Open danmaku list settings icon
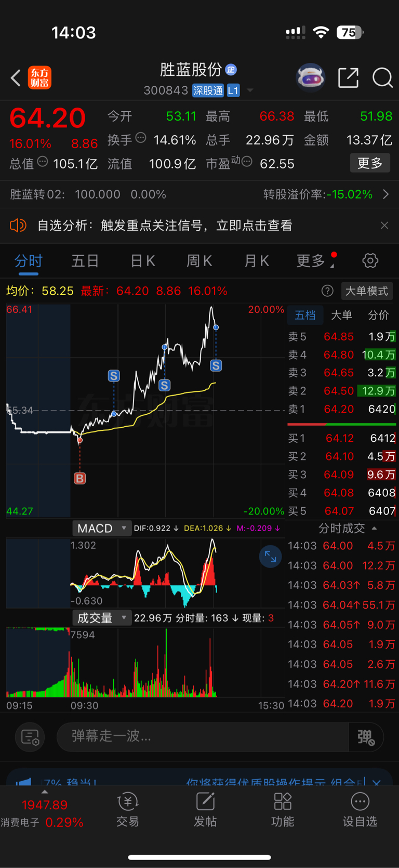The image size is (399, 868). 30,737
